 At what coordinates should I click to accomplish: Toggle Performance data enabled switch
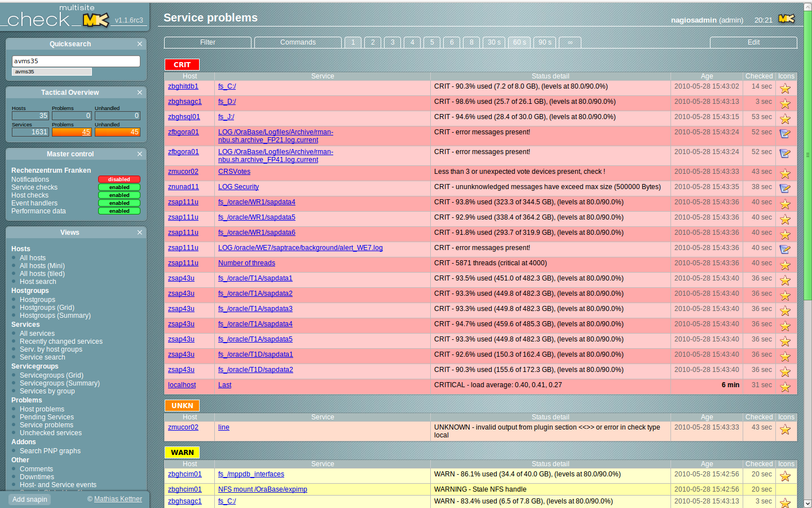(x=119, y=211)
